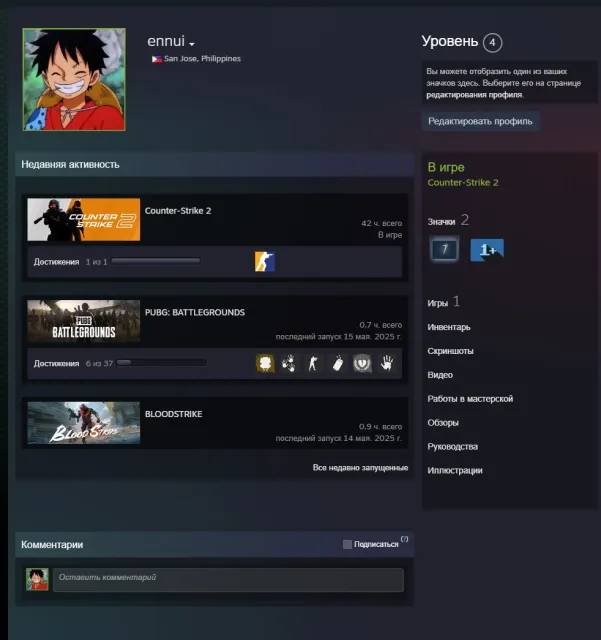Open the large profile avatar picture

tap(74, 80)
